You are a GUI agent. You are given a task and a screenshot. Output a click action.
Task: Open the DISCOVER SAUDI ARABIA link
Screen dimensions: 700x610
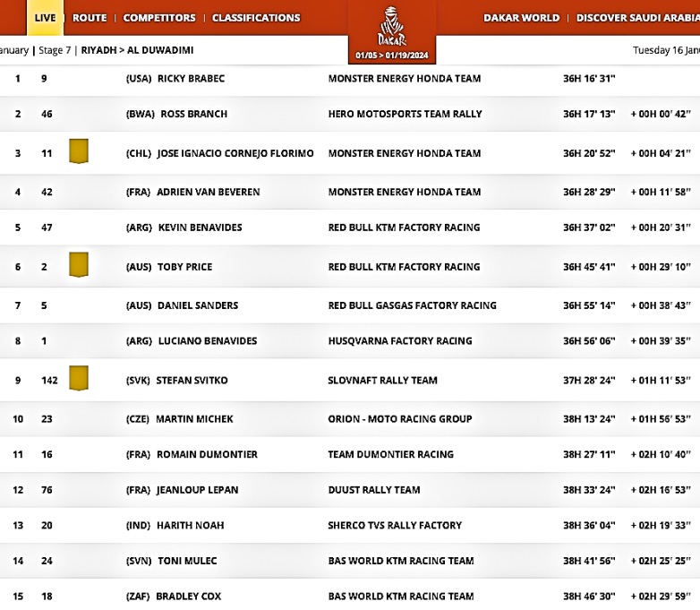[x=637, y=18]
